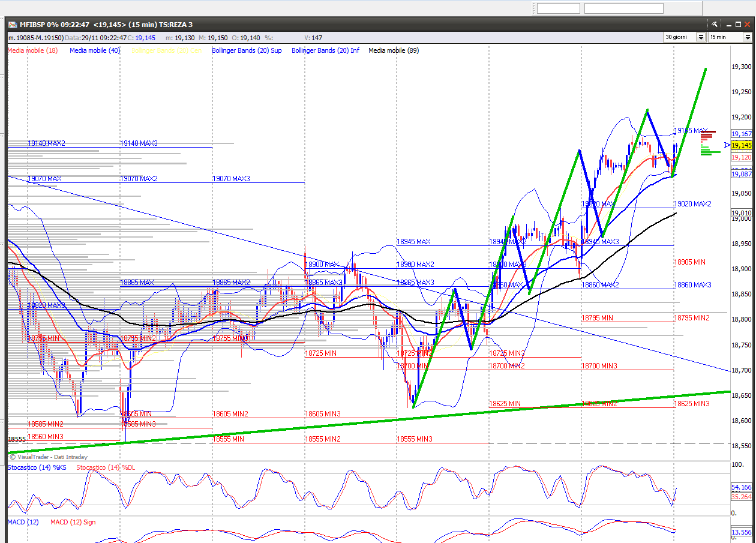Select the Media mobile (40) indicator label
Viewport: 756px width, 543px height.
coord(95,50)
